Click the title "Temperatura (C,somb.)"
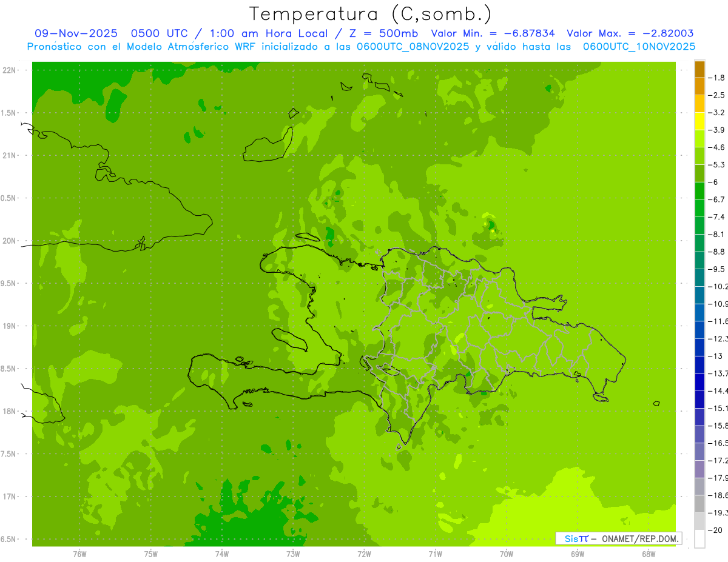The height and width of the screenshot is (562, 728). 370,14
